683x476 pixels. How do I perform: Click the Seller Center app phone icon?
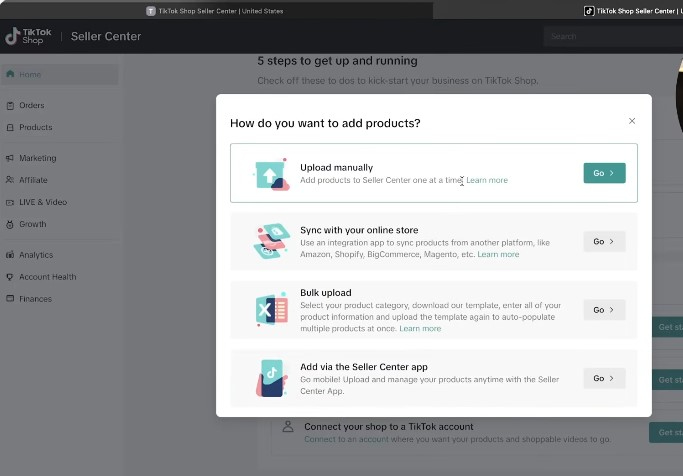tap(272, 378)
